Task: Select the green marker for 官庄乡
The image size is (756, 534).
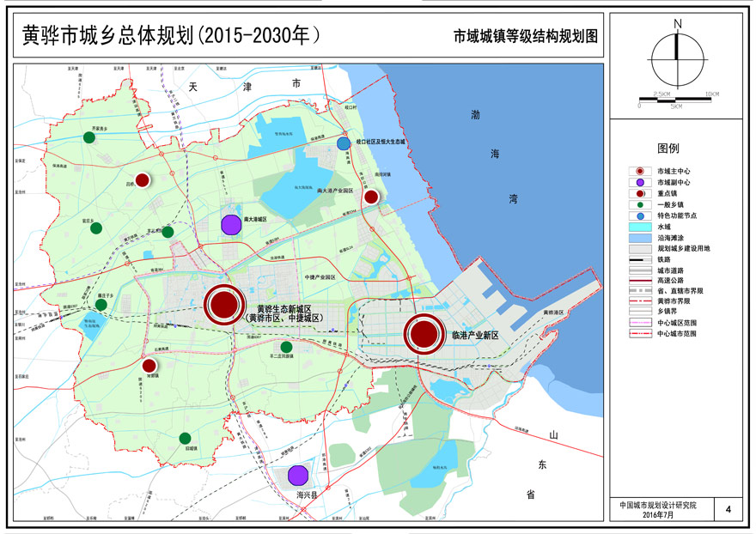Action: pos(96,228)
